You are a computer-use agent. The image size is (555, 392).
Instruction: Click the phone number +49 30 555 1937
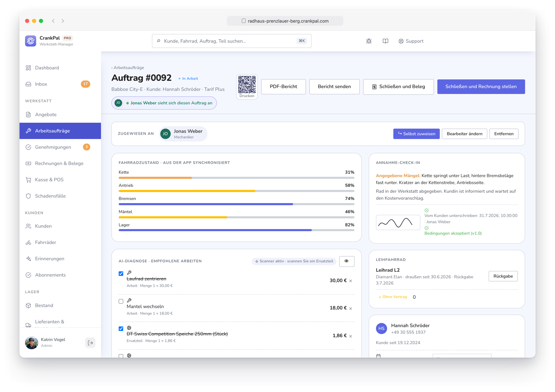pos(408,332)
